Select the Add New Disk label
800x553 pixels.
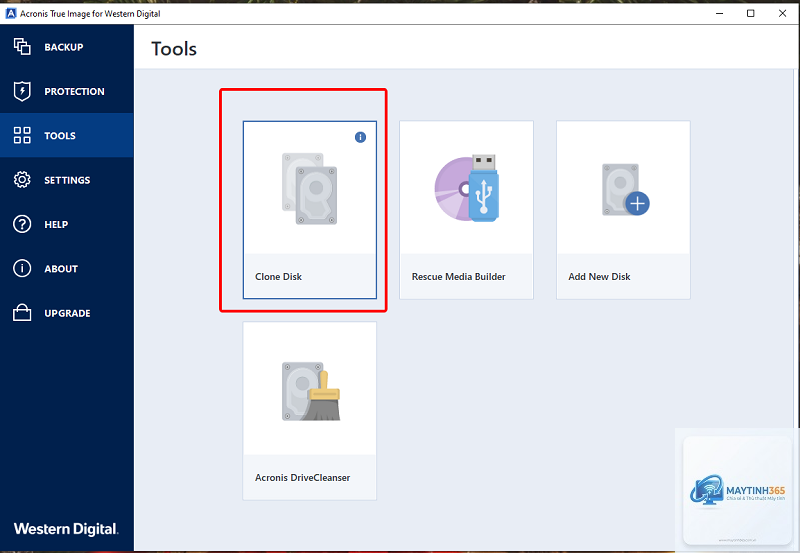pyautogui.click(x=599, y=276)
